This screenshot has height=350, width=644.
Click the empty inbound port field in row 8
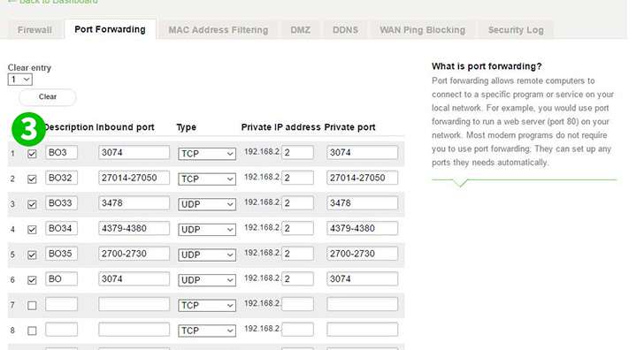[134, 330]
